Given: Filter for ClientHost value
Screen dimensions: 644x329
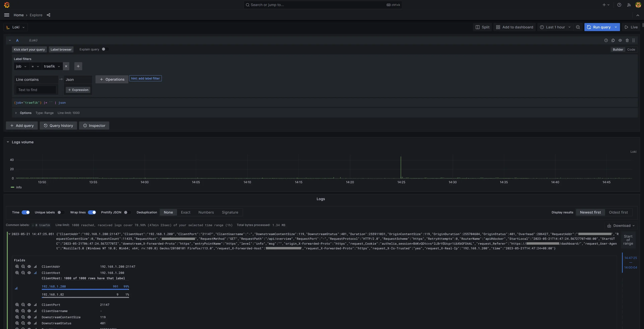Looking at the screenshot, I should click(x=17, y=273).
